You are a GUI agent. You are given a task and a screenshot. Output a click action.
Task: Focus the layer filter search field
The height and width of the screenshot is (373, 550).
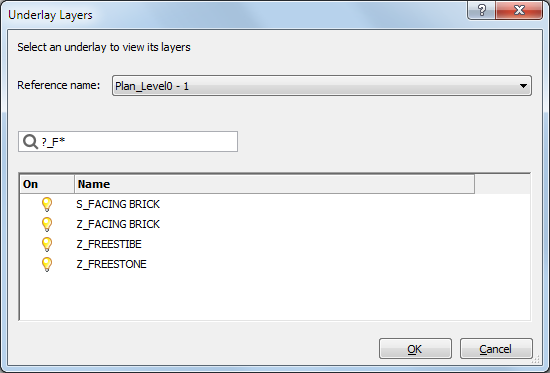pyautogui.click(x=128, y=142)
